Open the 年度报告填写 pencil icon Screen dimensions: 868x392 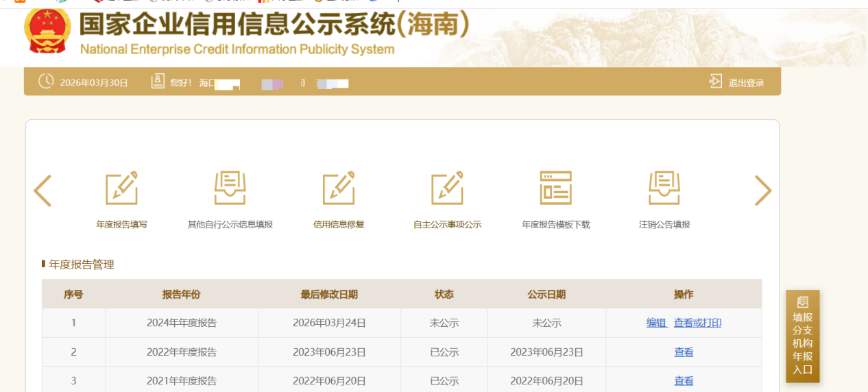121,188
